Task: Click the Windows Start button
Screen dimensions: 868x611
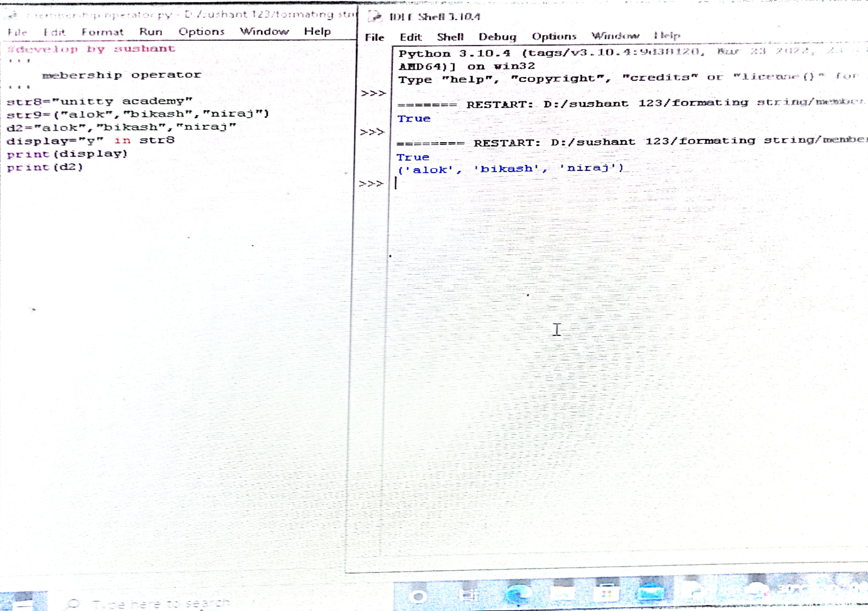Action: coord(24,601)
